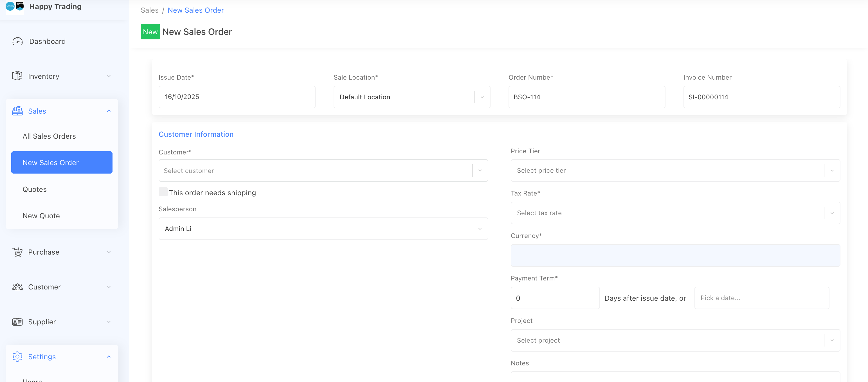Collapse the Sales menu chevron
The image size is (868, 382).
(x=109, y=111)
